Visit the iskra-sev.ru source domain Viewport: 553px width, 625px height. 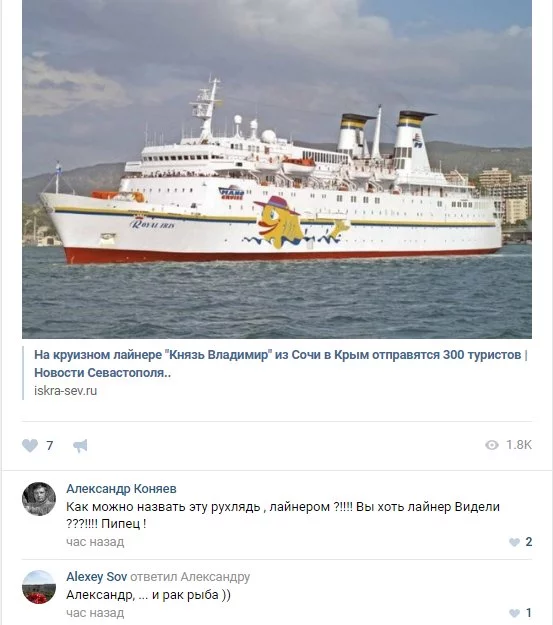pos(65,391)
